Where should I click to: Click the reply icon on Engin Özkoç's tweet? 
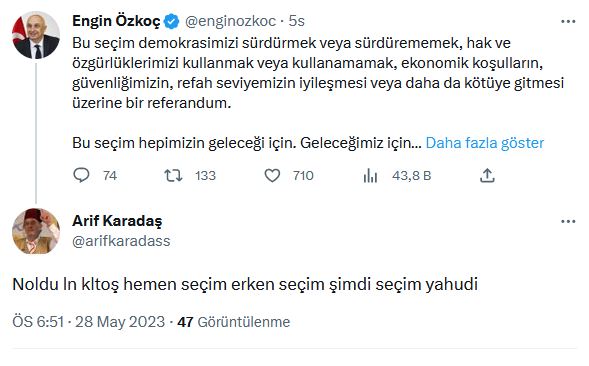81,175
